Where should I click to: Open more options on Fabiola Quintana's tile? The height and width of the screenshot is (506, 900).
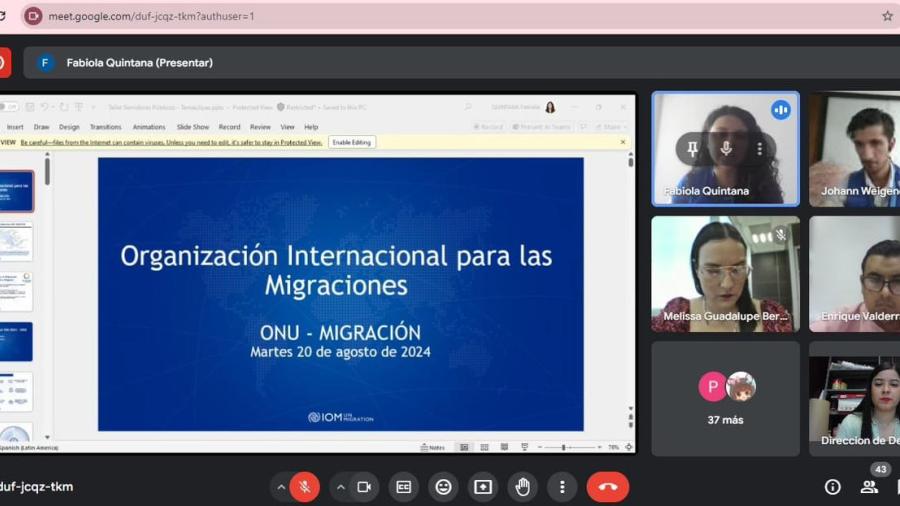[760, 149]
